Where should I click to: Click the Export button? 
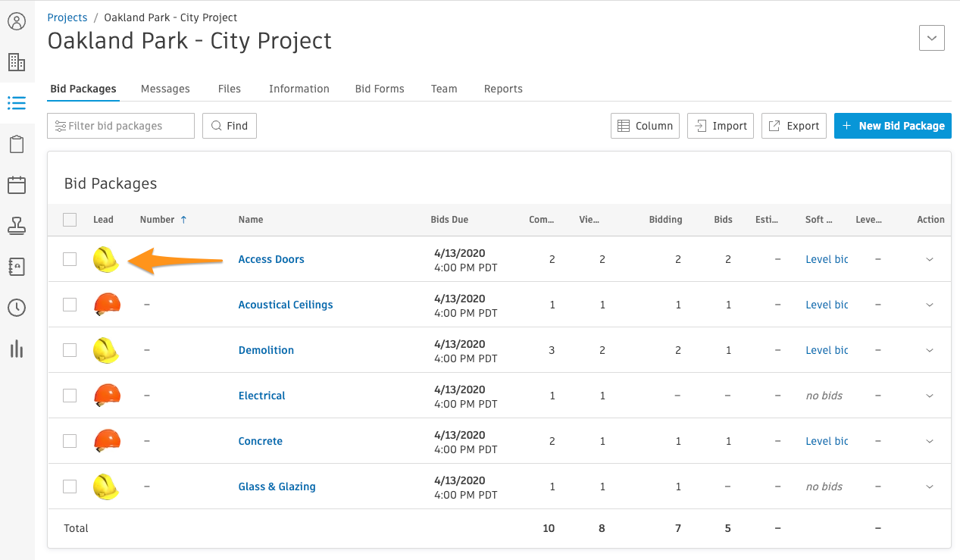tap(794, 126)
